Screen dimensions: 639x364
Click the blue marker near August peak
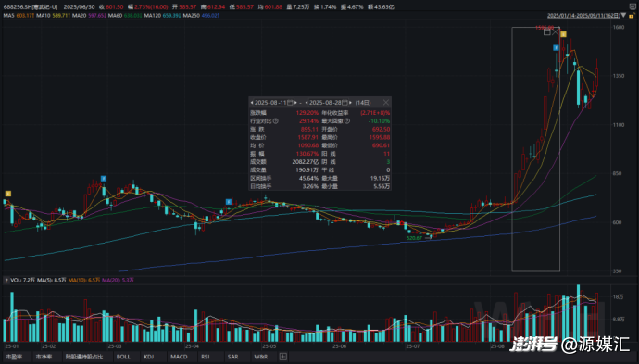pyautogui.click(x=556, y=48)
